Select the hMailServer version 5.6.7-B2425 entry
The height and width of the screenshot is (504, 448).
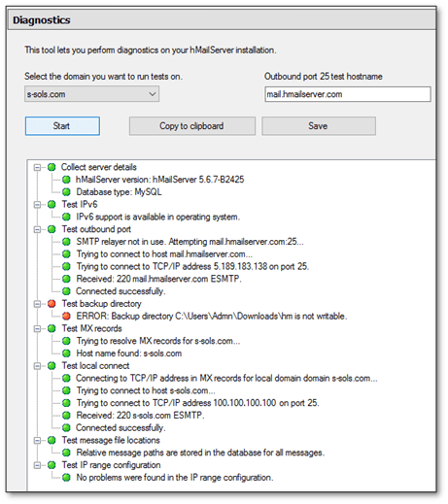click(160, 180)
